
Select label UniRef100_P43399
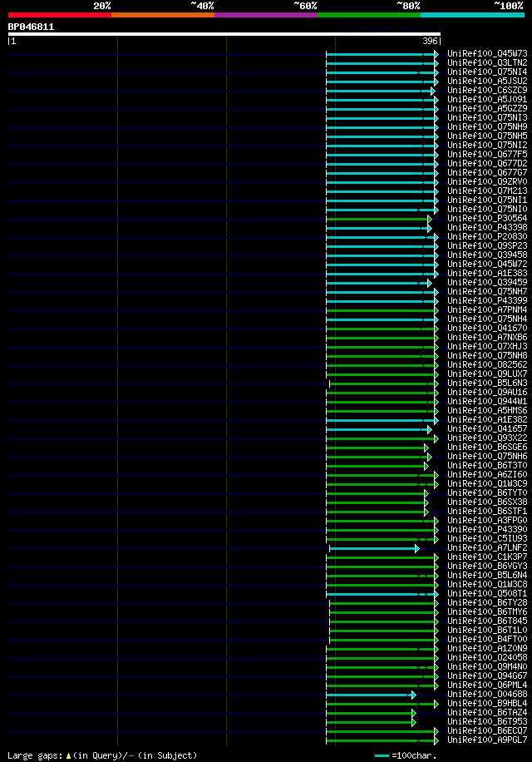(487, 301)
